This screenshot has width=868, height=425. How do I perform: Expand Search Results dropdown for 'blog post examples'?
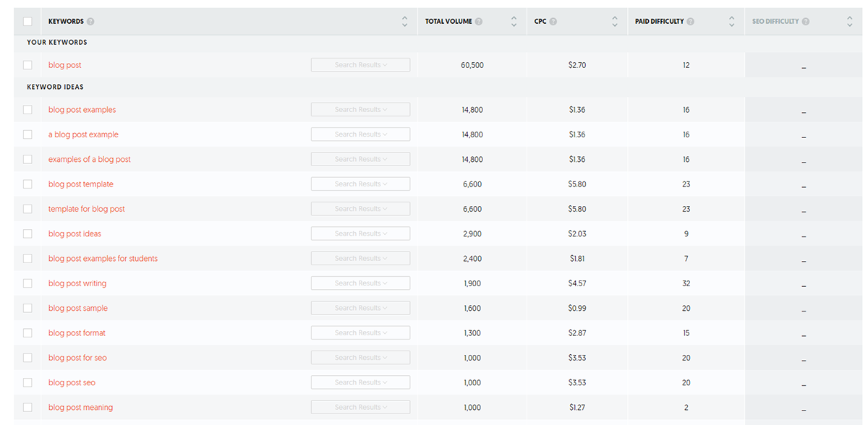(360, 110)
